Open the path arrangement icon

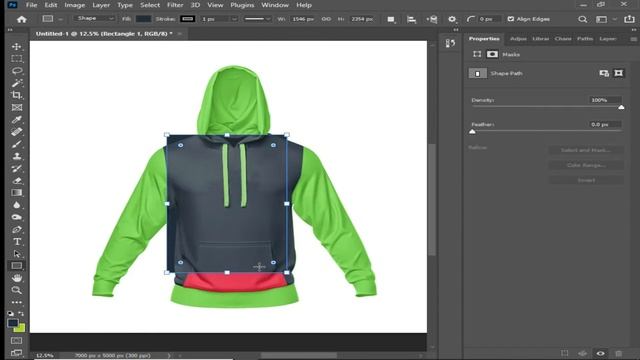[x=432, y=19]
